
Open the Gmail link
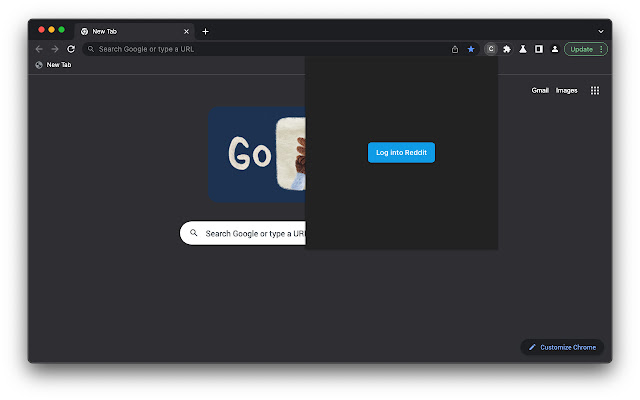[540, 91]
